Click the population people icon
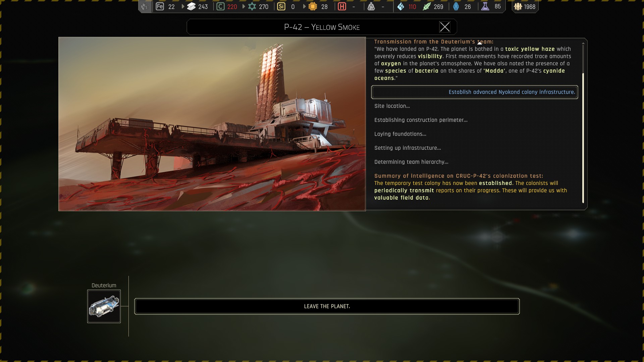Viewport: 644px width, 362px height. (518, 6)
